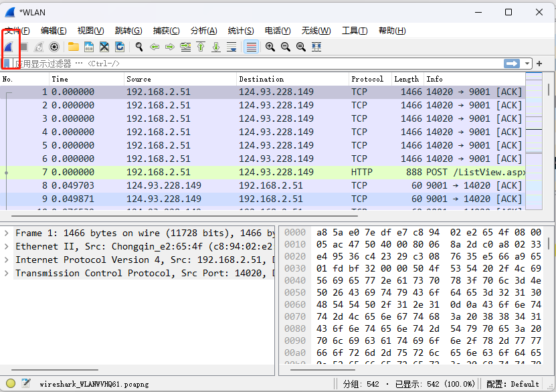This screenshot has height=392, width=556.
Task: Toggle packet colorization rules icon
Action: tap(251, 47)
